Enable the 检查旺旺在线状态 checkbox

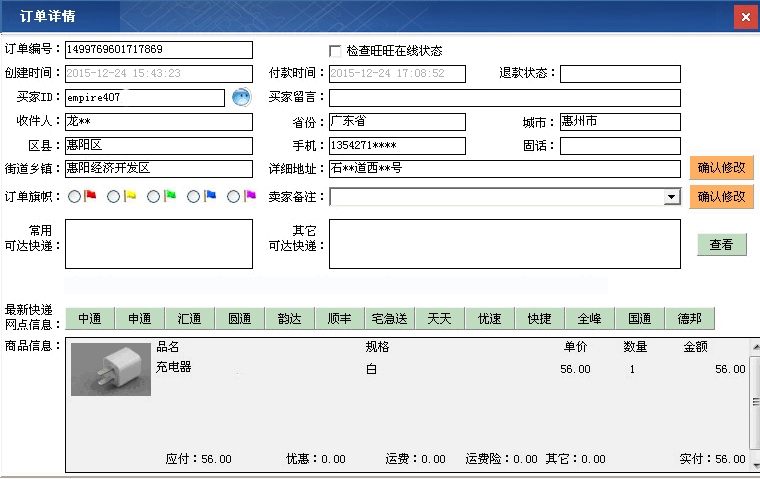click(x=335, y=50)
